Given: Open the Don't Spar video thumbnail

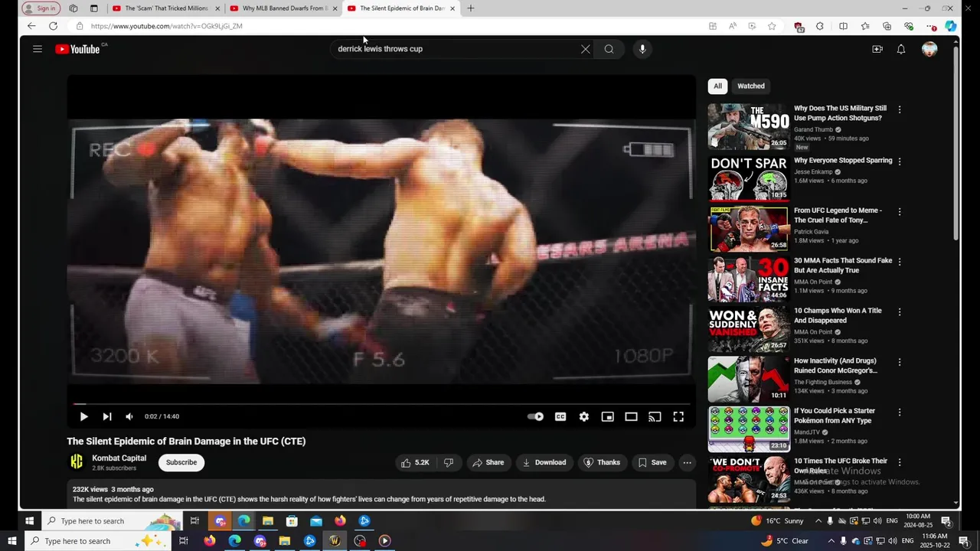Looking at the screenshot, I should tap(748, 178).
